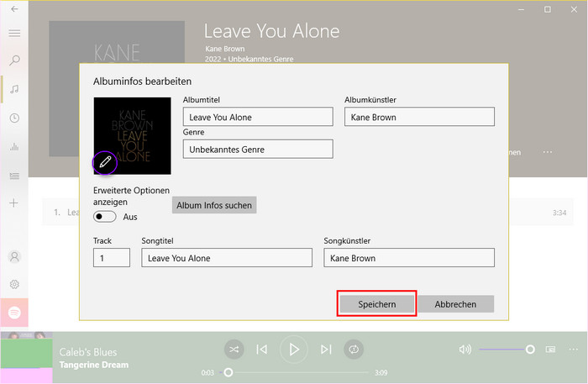Open more options in the playback bar

[x=574, y=350]
